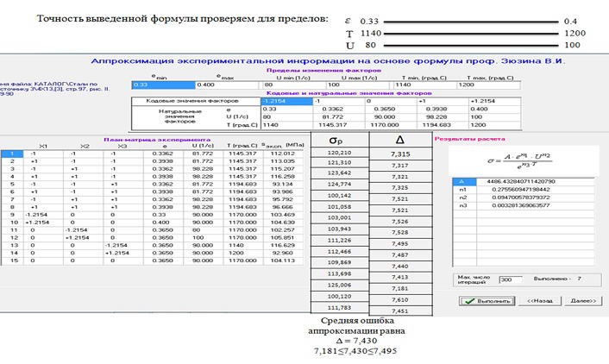This screenshot has height=364, width=609.
Task: Click the <<Назад button
Action: coord(540,301)
